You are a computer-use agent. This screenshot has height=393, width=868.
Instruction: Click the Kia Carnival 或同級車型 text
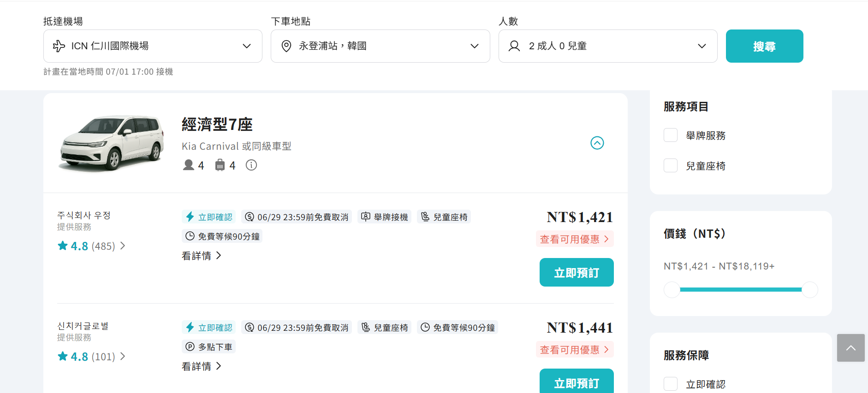coord(237,146)
